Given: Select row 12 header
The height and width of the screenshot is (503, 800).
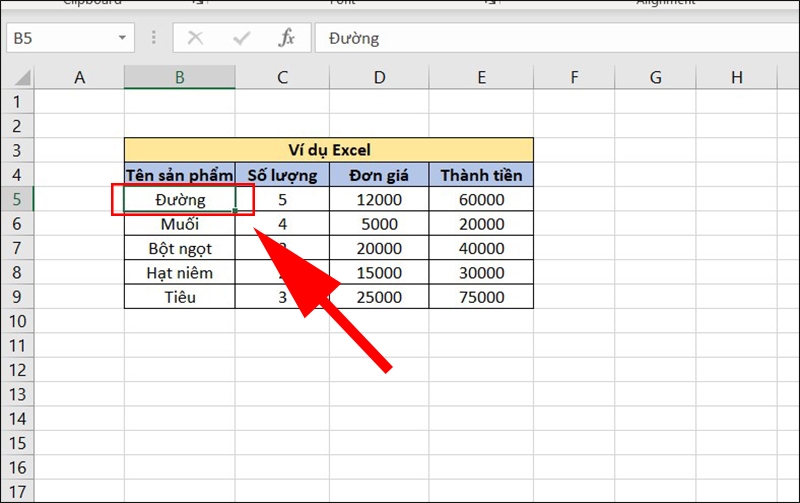Looking at the screenshot, I should [17, 370].
